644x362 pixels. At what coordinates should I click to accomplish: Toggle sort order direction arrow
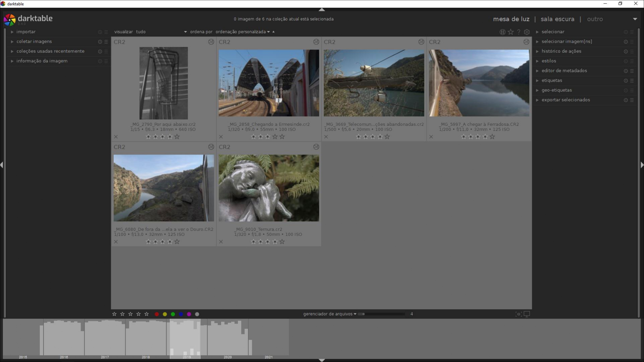click(x=273, y=32)
